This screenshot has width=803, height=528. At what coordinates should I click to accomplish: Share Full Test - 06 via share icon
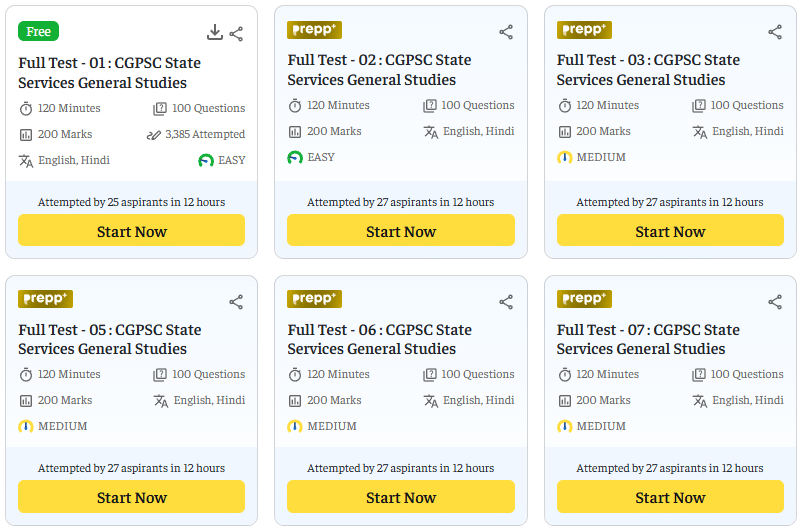(506, 302)
